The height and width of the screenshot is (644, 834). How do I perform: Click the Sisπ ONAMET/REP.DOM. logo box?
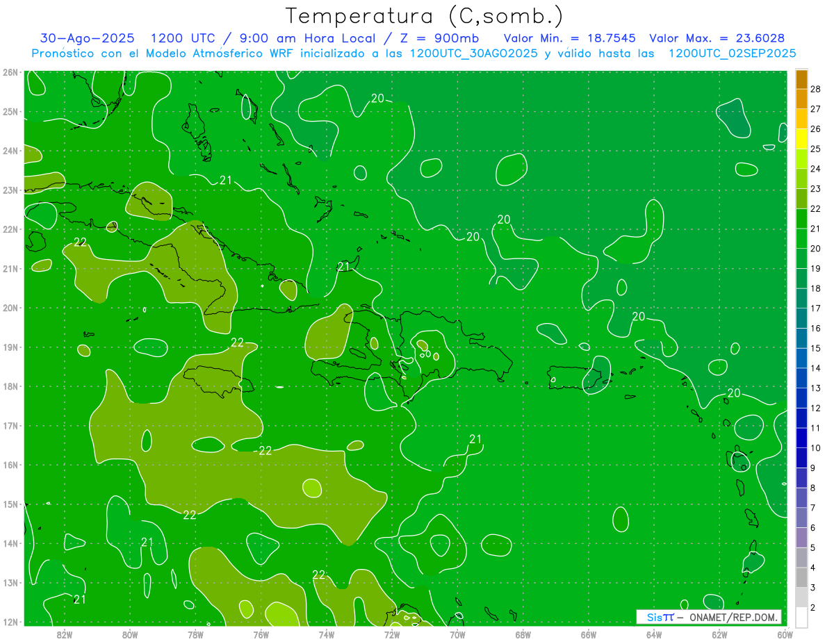(x=708, y=617)
